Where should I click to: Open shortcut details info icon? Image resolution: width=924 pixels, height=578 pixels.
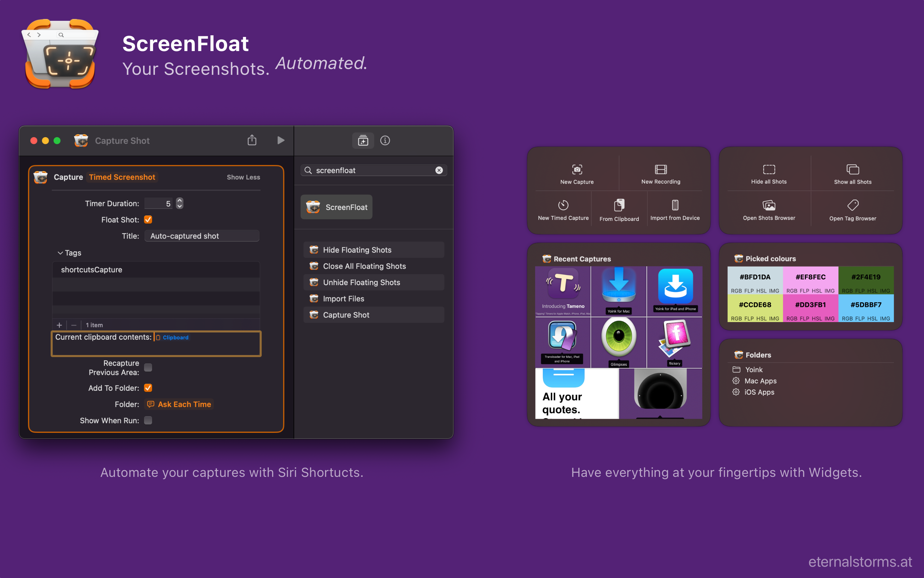385,140
